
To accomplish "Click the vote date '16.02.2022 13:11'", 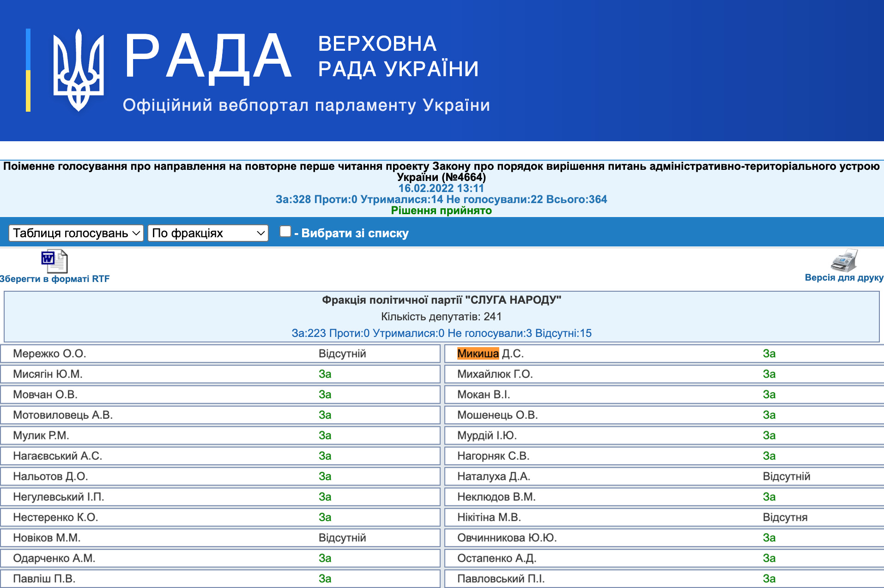I will coord(441,188).
